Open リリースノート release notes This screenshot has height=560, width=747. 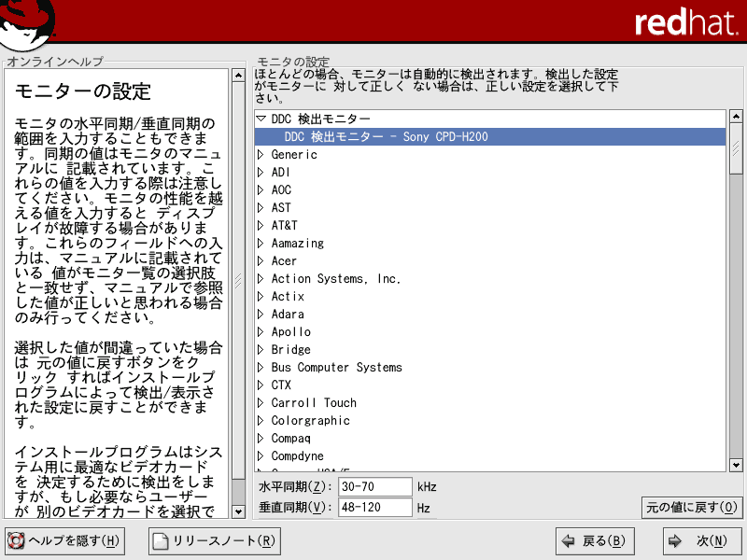pos(214,540)
